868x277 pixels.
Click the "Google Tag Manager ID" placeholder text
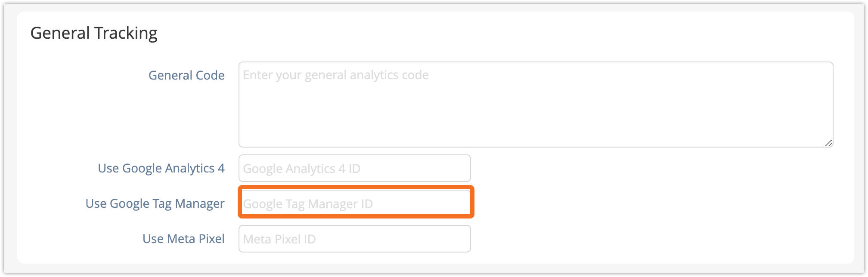pos(308,204)
